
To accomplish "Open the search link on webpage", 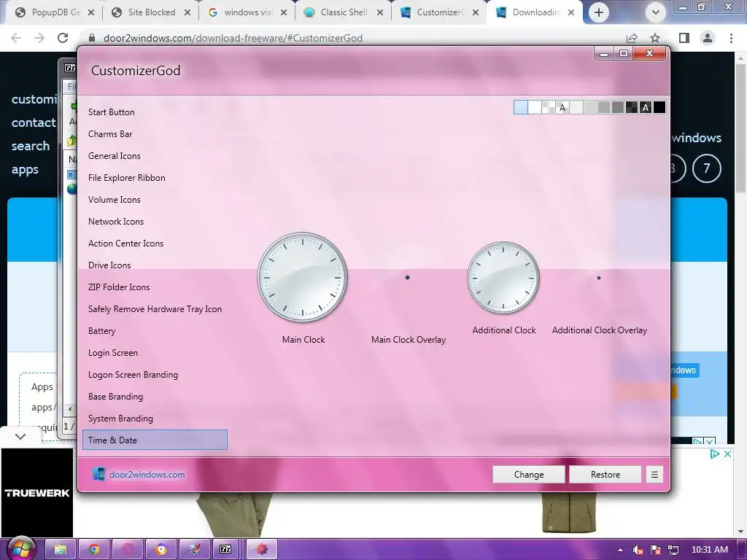I will pyautogui.click(x=31, y=146).
